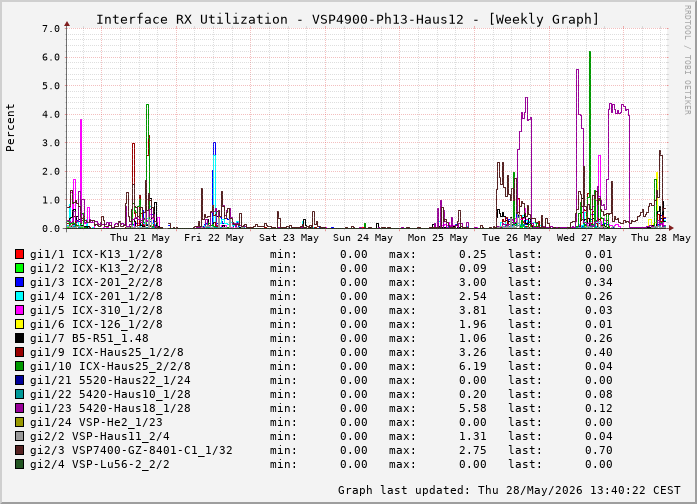Viewport: 697px width, 504px height.
Task: Click the legend label gi2/4 VSP-Lu56-2_2/2
Action: click(x=100, y=464)
